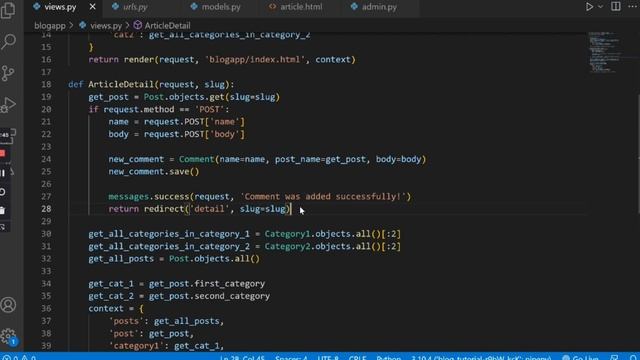Image resolution: width=640 pixels, height=360 pixels.
Task: Open the Search panel in the activity bar
Action: pyautogui.click(x=8, y=42)
